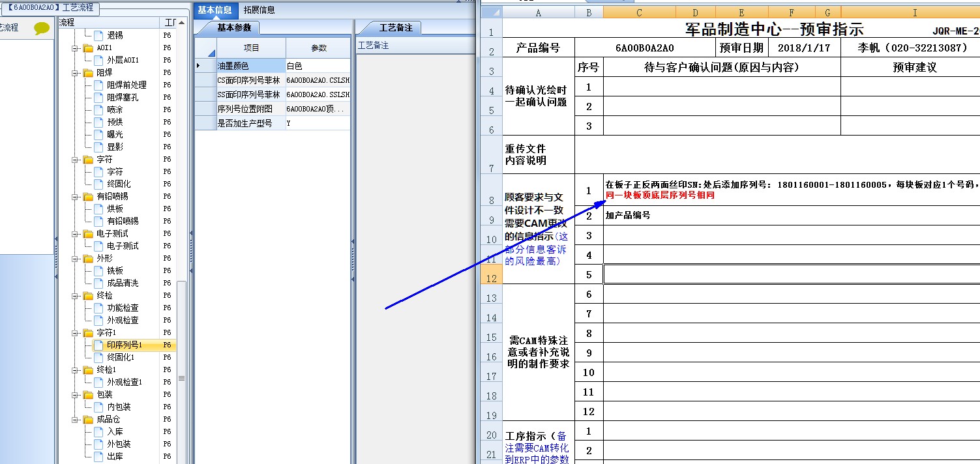Click the document icon beside 阻焊前处理

pos(98,85)
